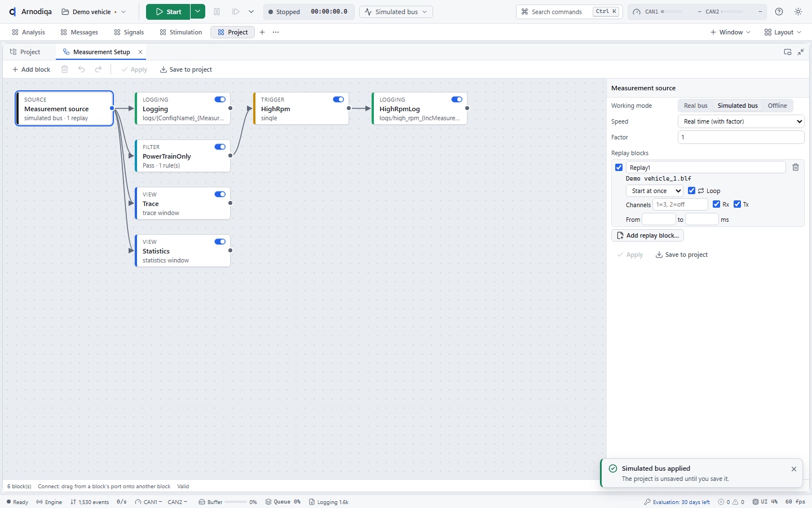Click the pause icon beside Start

217,12
